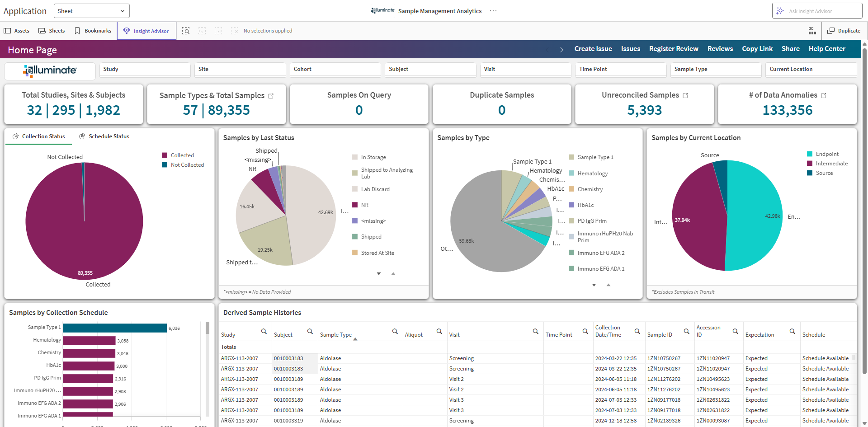Switch to Schedule Status tab
The width and height of the screenshot is (868, 427).
pos(104,136)
